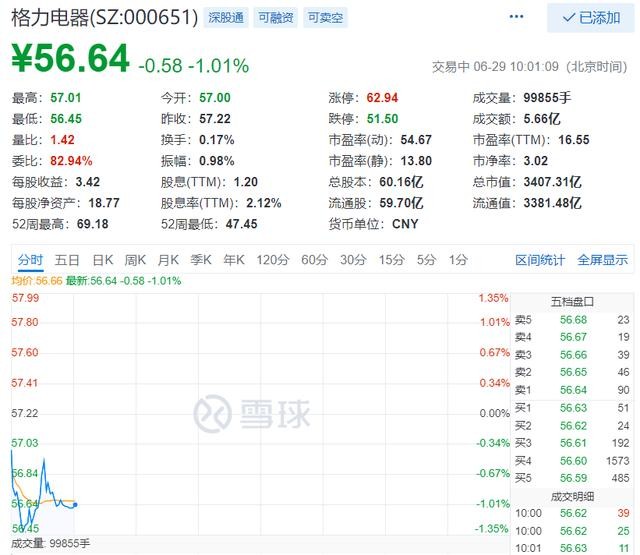Click the 已添加 added-to-watchlist button

(591, 18)
